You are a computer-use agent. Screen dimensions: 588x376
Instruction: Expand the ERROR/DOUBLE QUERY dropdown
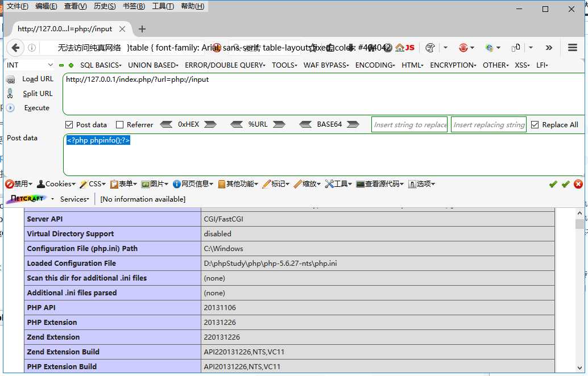click(x=225, y=65)
